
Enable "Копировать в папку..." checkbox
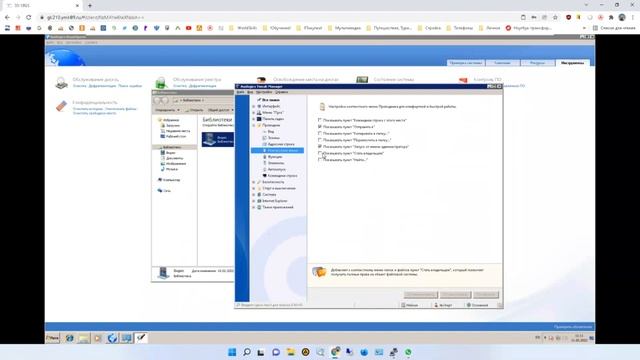pyautogui.click(x=320, y=133)
